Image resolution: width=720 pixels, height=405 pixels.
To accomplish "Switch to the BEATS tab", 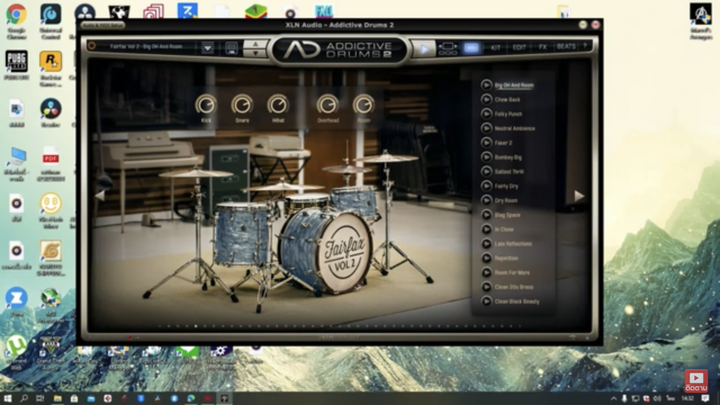I will (566, 47).
